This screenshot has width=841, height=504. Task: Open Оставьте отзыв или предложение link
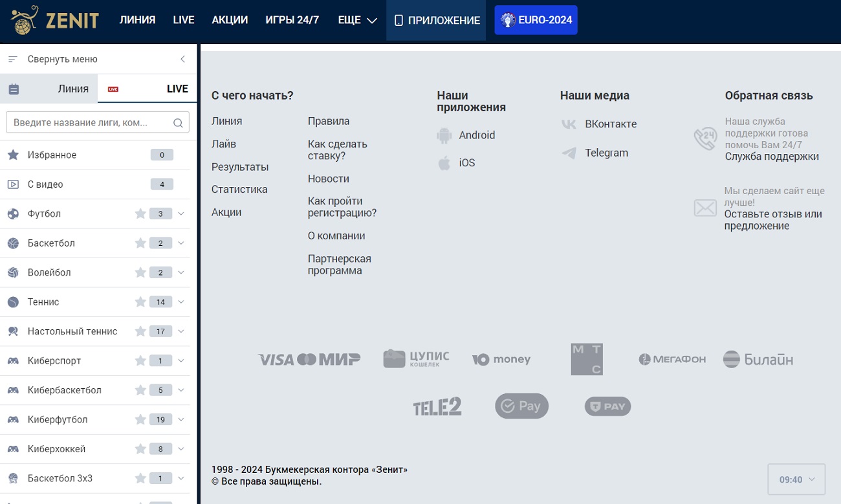(773, 220)
